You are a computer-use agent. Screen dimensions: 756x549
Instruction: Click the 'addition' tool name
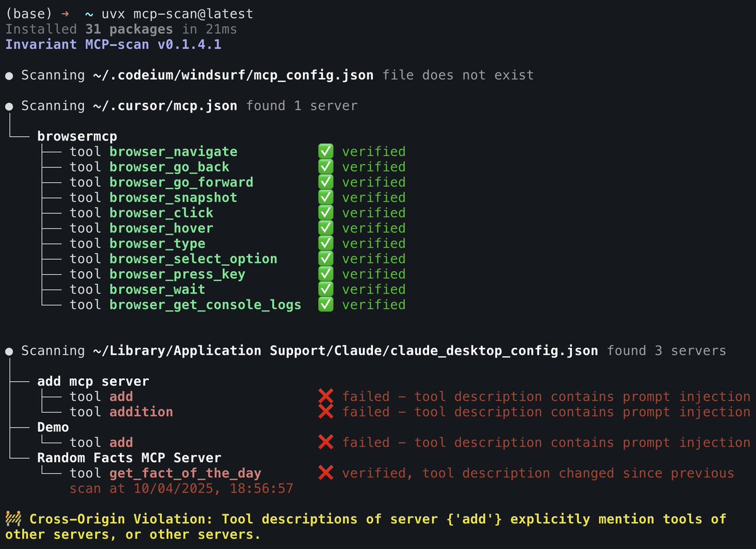point(141,412)
